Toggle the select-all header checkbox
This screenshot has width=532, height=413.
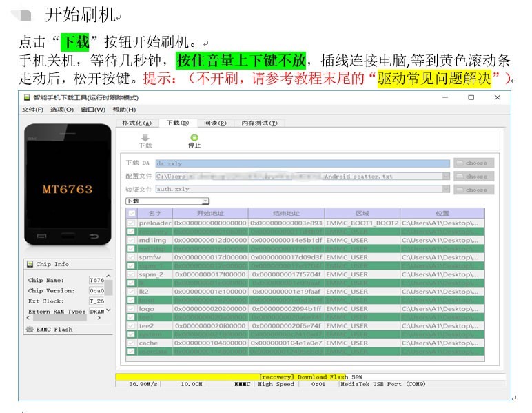pyautogui.click(x=132, y=213)
